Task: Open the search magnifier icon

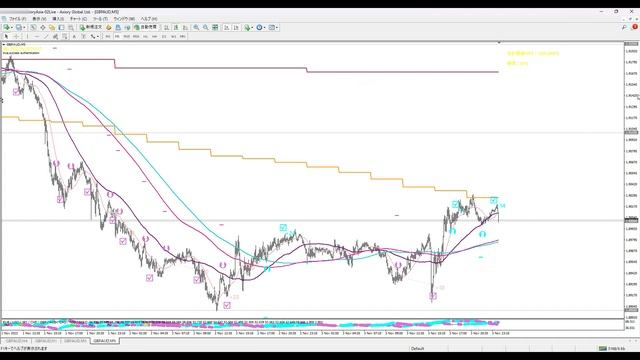Action: coord(624,27)
